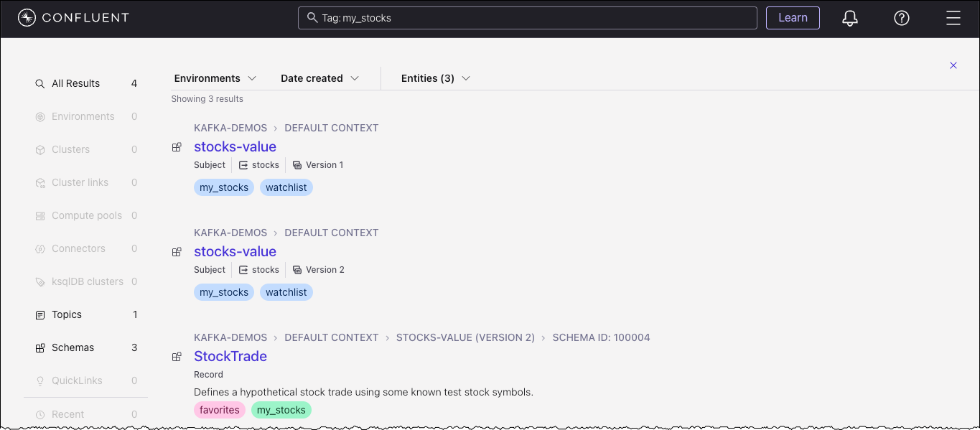Screen dimensions: 980x430
Task: Switch to Topics in the sidebar
Action: tap(67, 314)
